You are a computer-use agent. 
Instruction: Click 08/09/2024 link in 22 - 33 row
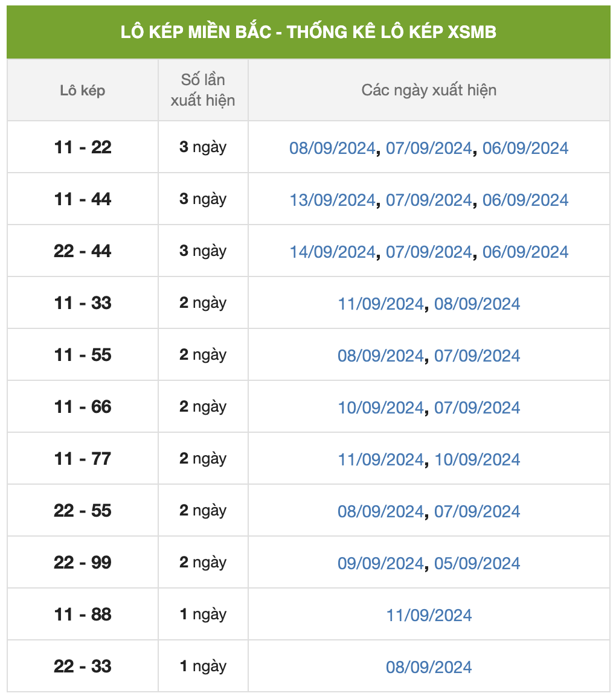(x=429, y=667)
